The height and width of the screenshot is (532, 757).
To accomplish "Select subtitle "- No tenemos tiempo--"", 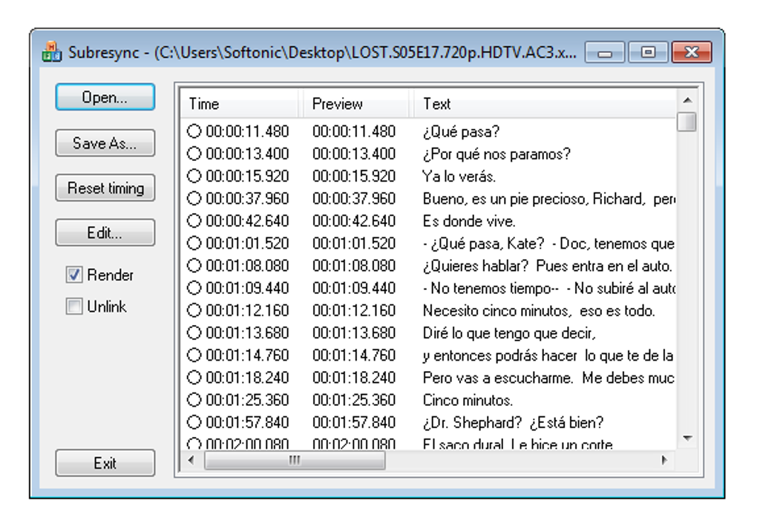I will (491, 288).
